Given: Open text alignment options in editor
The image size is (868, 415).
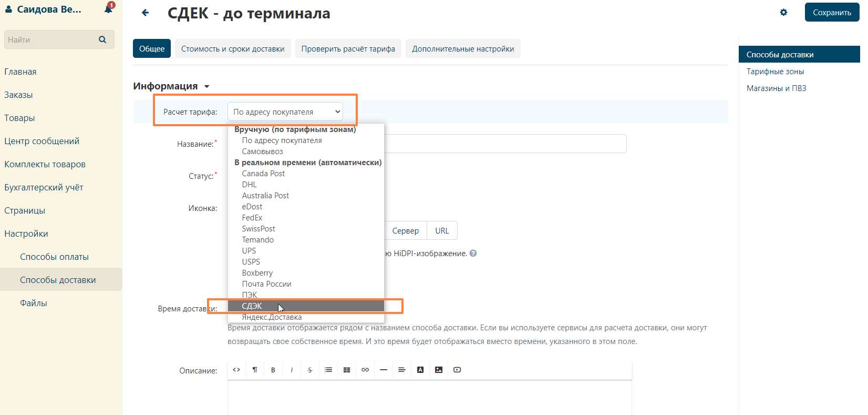Looking at the screenshot, I should tap(402, 370).
